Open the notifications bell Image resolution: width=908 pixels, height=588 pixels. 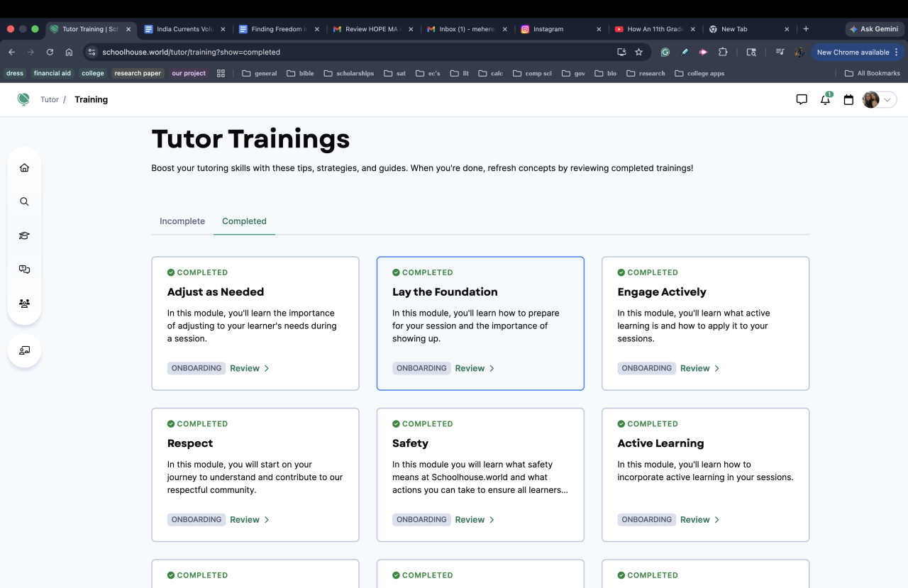tap(825, 100)
